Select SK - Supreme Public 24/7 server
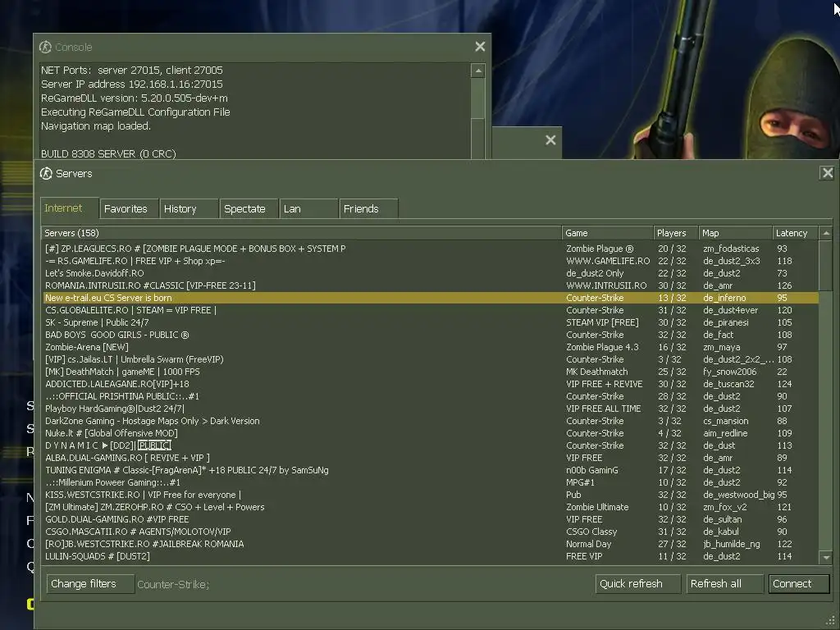 (431, 322)
